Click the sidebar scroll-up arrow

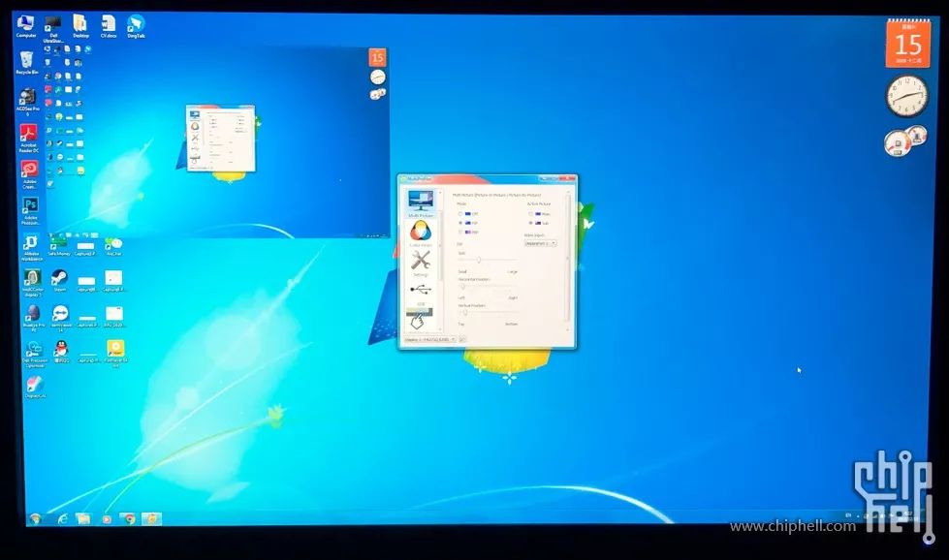click(440, 192)
